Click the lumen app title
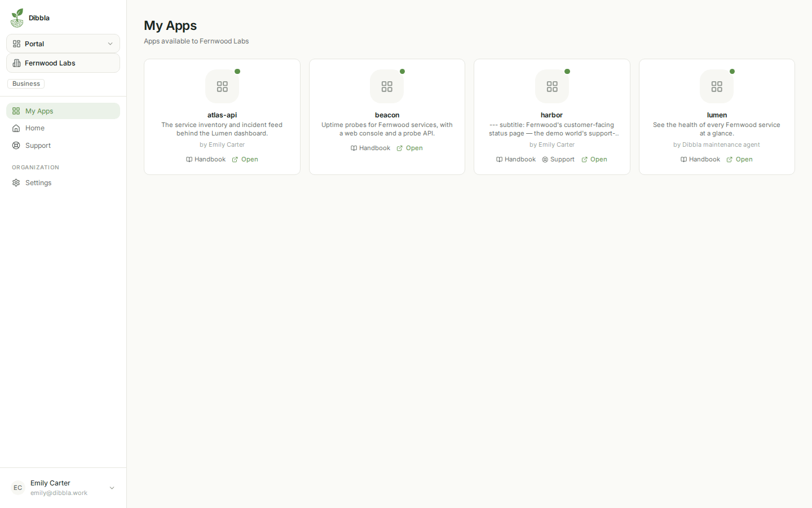Viewport: 812px width, 508px height. tap(717, 115)
